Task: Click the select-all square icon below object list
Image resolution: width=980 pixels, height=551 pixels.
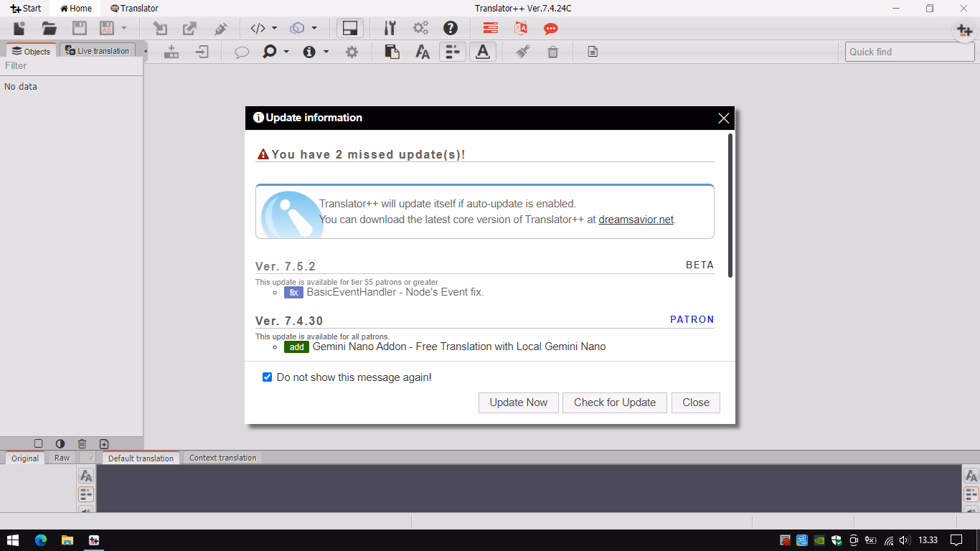Action: tap(39, 444)
